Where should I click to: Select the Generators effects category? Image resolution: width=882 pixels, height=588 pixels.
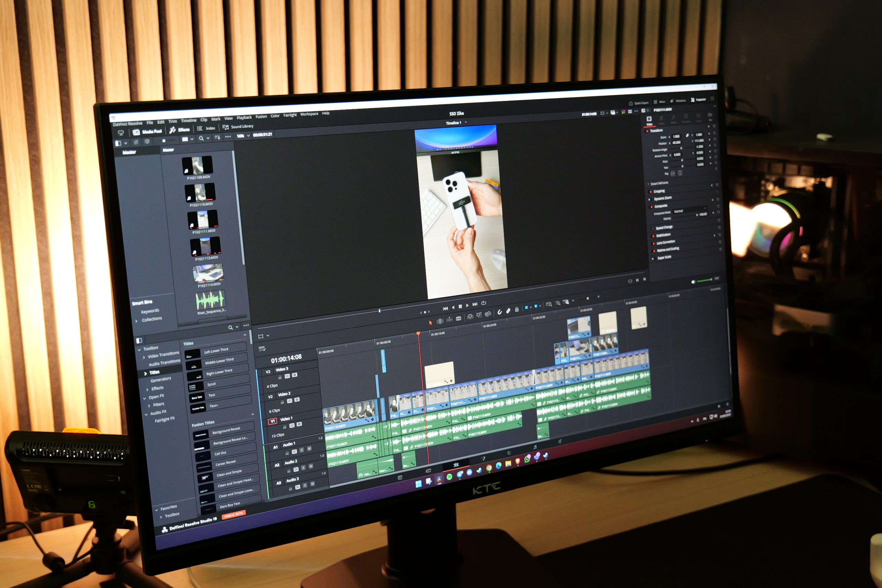click(x=161, y=380)
